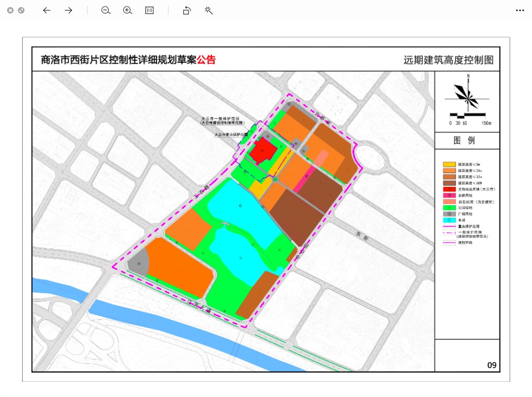The width and height of the screenshot is (532, 397).
Task: Click the north compass rose
Action: 467,94
